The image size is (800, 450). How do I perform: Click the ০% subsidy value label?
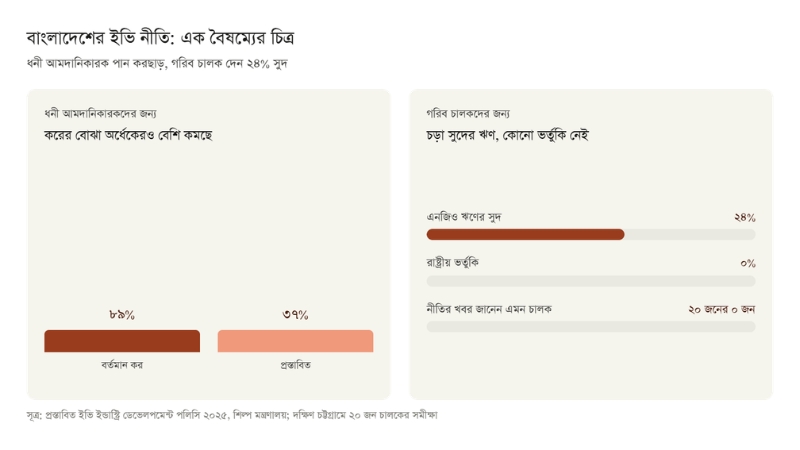click(x=748, y=263)
